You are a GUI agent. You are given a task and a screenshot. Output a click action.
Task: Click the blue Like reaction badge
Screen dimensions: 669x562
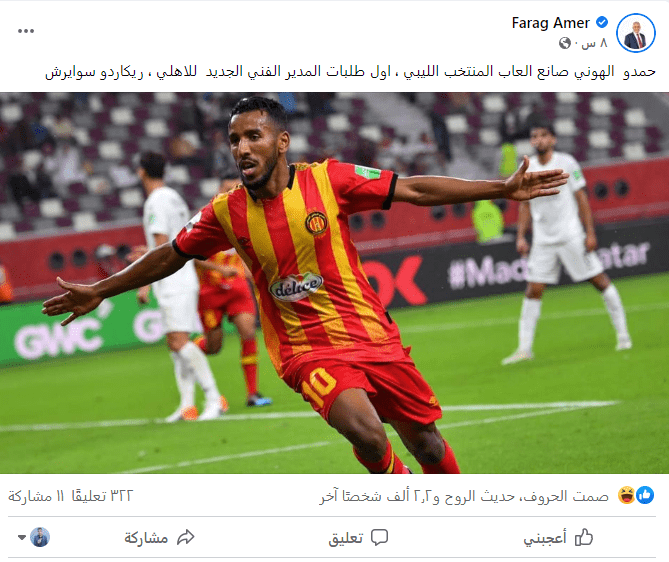[645, 495]
